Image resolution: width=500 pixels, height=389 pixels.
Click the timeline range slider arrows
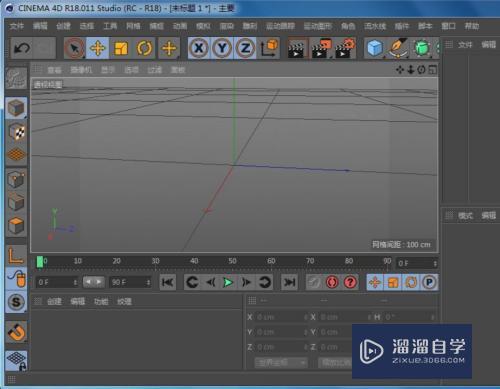click(x=94, y=282)
